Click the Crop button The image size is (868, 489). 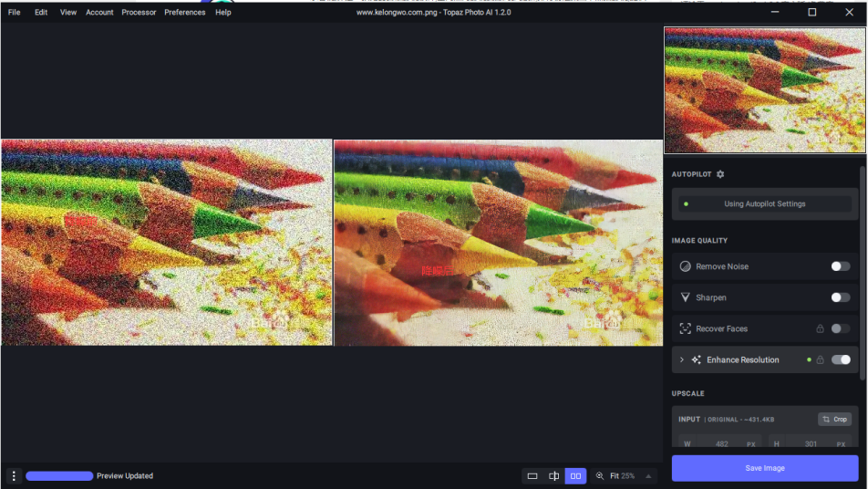[x=834, y=420]
